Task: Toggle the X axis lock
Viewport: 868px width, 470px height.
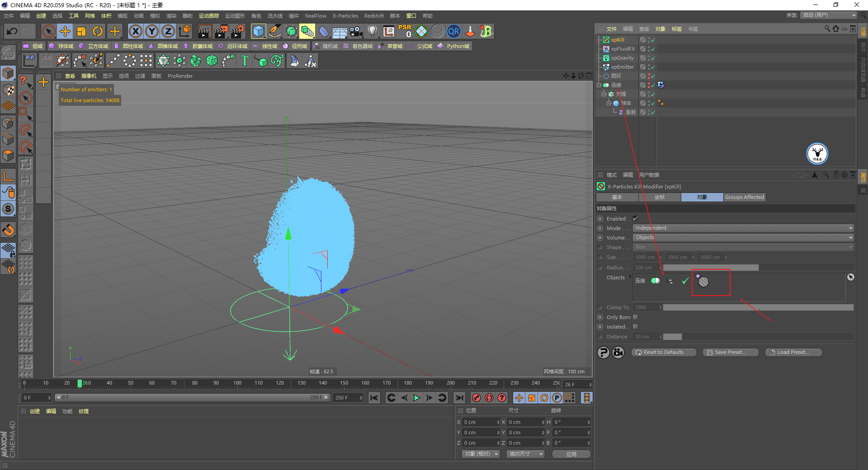Action: tap(135, 31)
